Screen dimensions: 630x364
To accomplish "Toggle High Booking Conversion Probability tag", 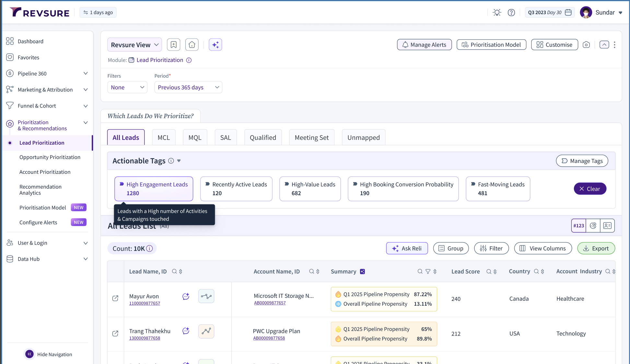I will point(403,189).
